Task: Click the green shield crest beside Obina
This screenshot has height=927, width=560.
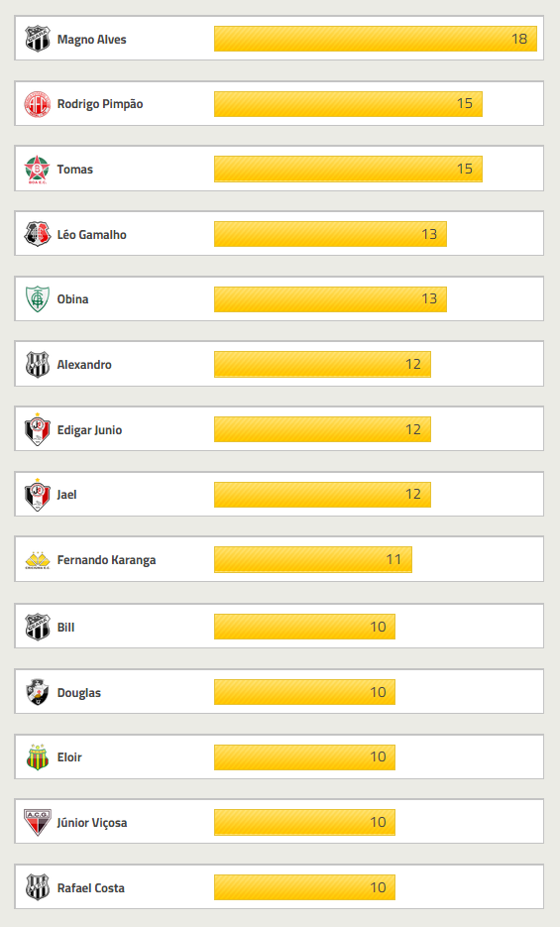Action: click(x=38, y=299)
